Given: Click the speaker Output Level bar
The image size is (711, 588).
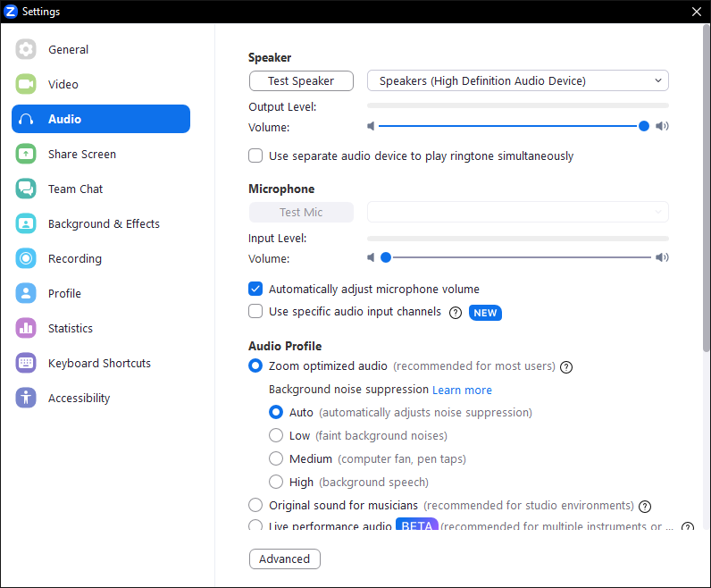Looking at the screenshot, I should pyautogui.click(x=518, y=105).
